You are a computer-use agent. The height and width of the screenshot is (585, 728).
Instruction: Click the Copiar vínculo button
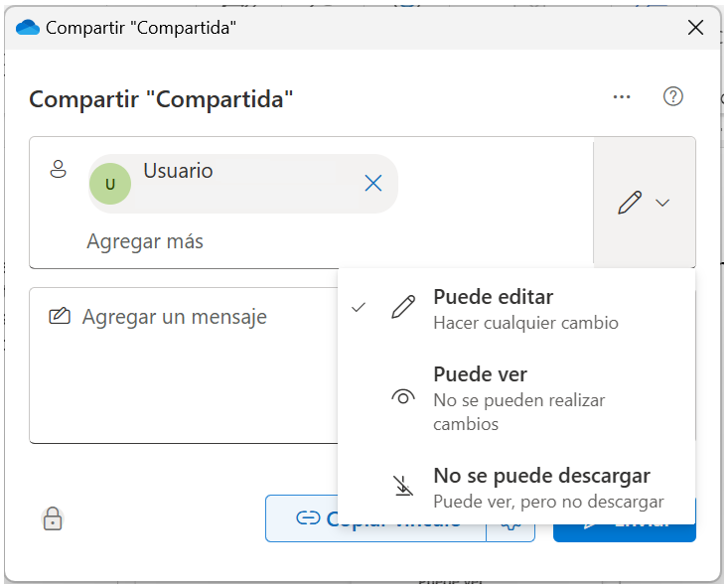pos(375,518)
